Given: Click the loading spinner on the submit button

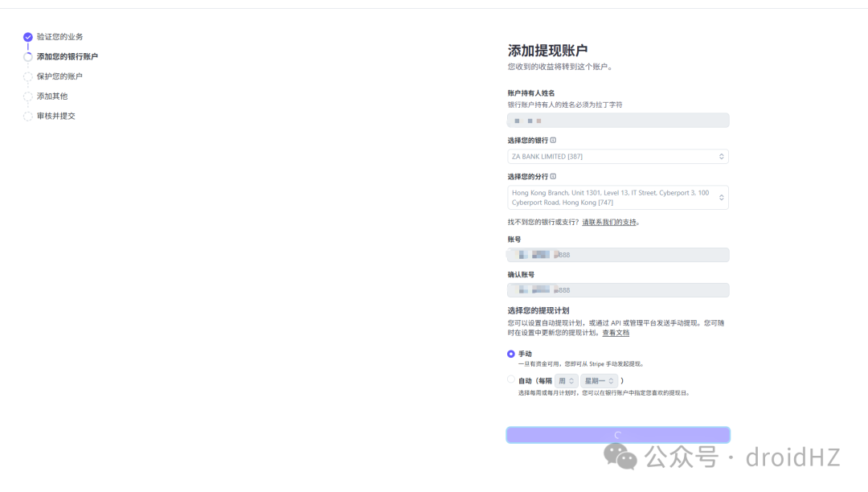Looking at the screenshot, I should click(618, 435).
